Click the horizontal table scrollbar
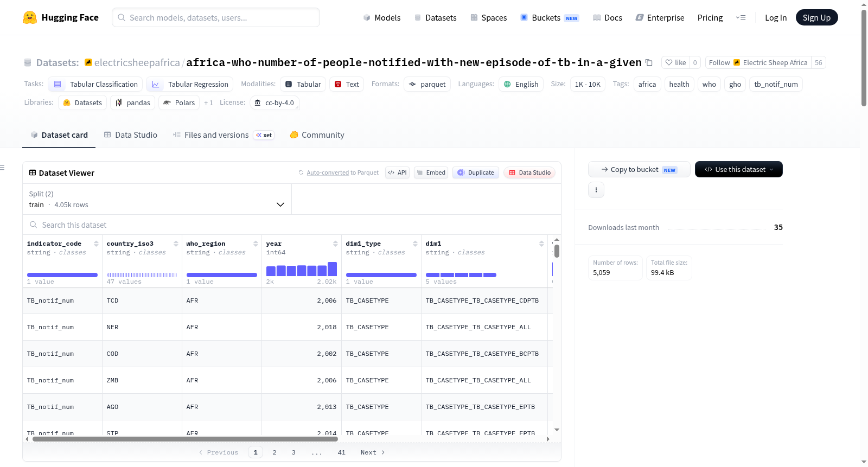Viewport: 868px width, 467px height. (185, 439)
